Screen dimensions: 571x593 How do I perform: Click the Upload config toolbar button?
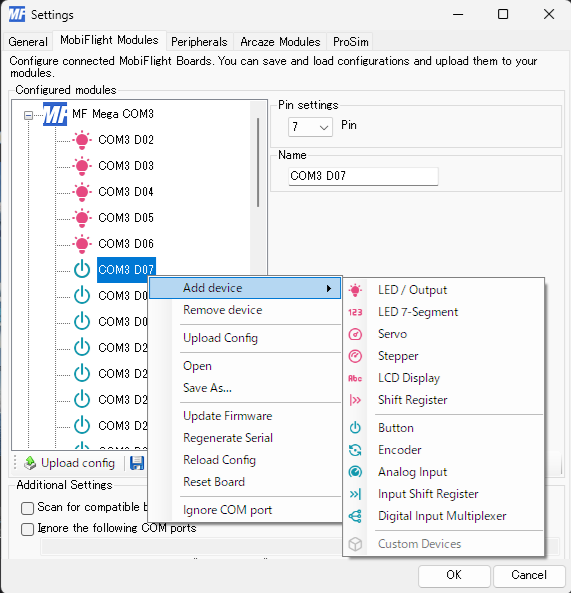(x=70, y=463)
